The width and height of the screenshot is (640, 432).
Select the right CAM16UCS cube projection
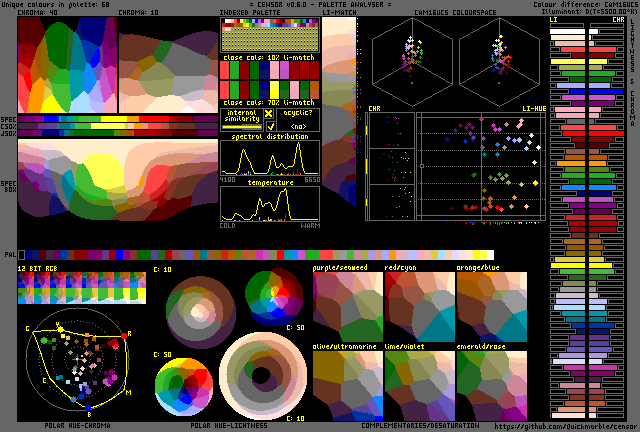click(499, 61)
